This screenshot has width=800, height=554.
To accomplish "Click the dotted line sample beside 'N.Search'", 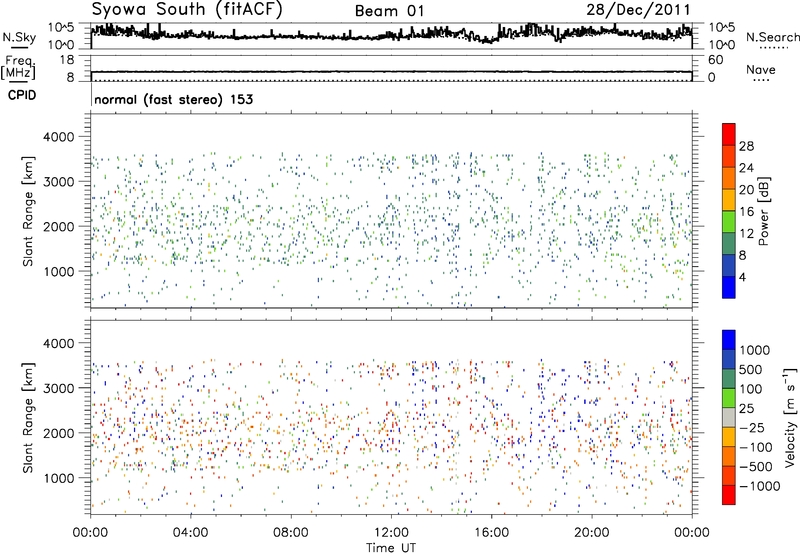I will click(x=773, y=49).
